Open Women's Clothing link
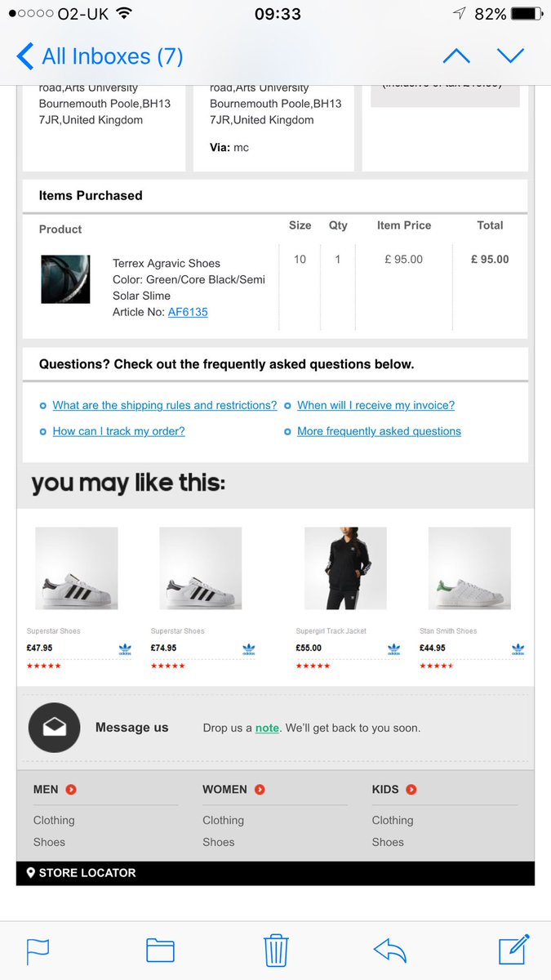 (223, 820)
